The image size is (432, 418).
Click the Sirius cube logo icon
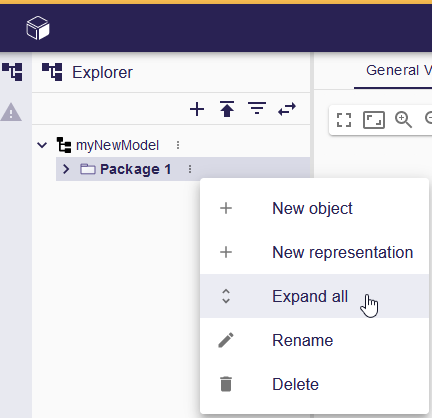click(38, 28)
